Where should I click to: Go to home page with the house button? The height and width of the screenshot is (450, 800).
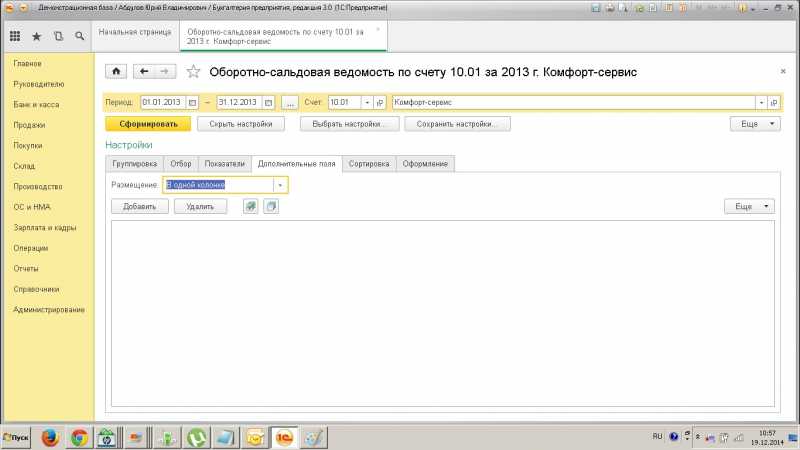pyautogui.click(x=116, y=71)
